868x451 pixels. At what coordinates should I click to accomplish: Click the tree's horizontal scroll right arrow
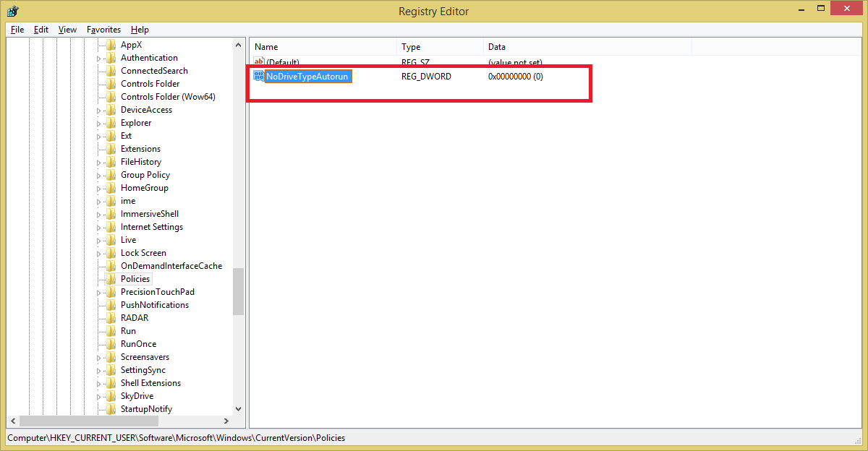[226, 421]
